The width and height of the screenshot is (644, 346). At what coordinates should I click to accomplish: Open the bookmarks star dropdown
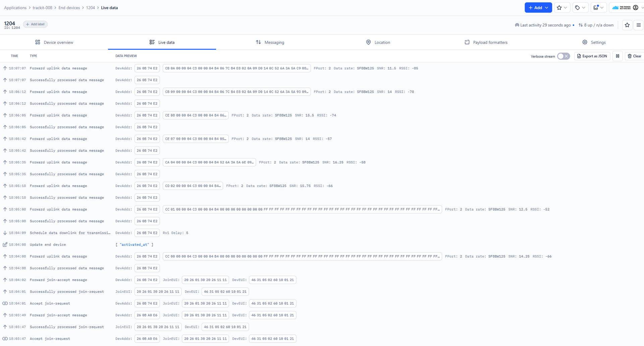[x=562, y=8]
